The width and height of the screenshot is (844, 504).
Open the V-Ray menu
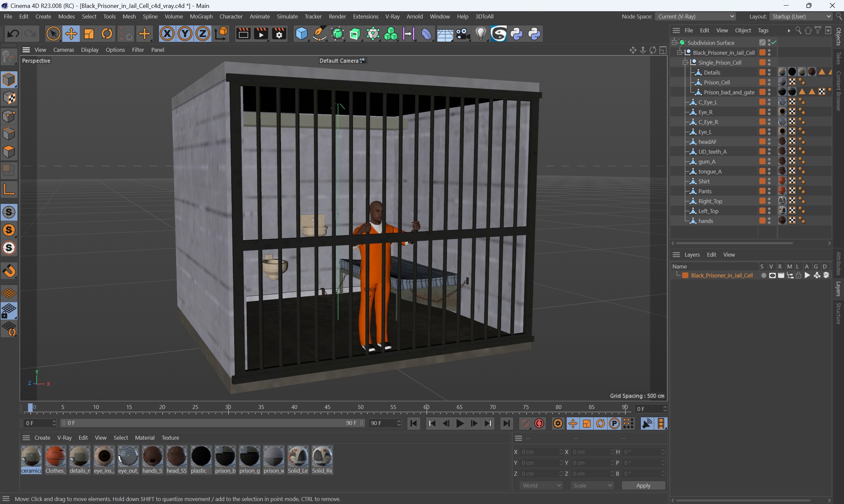pos(392,16)
